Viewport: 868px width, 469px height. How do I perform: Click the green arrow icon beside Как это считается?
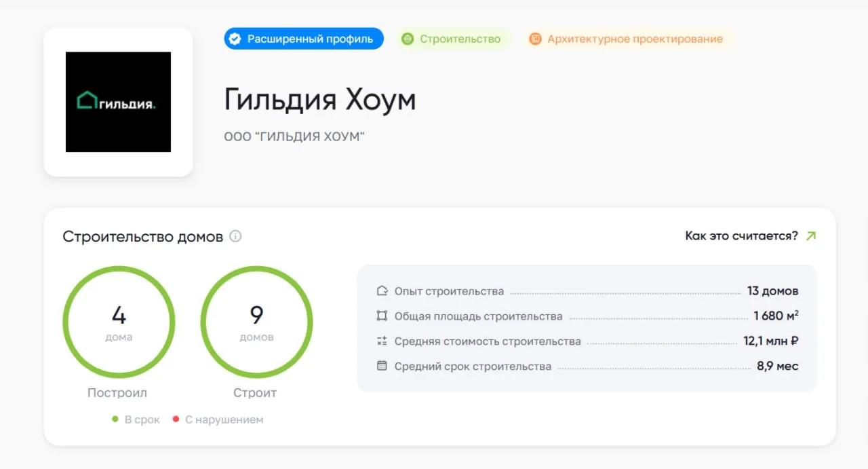(x=810, y=236)
